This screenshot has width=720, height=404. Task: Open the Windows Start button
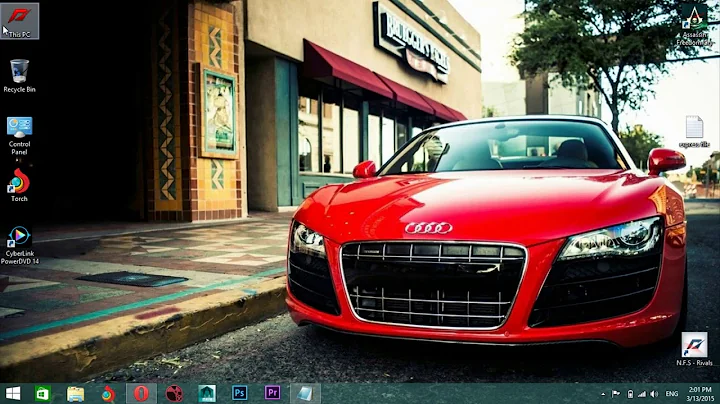(13, 393)
